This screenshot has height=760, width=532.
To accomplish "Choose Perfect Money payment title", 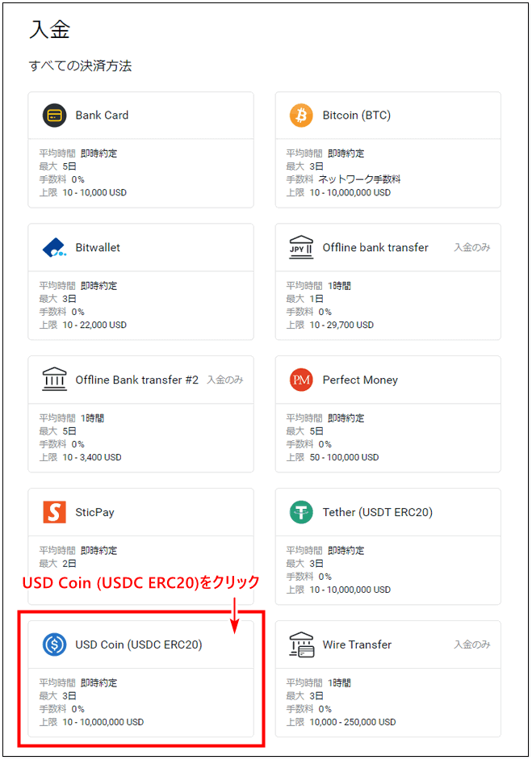I will pyautogui.click(x=360, y=380).
